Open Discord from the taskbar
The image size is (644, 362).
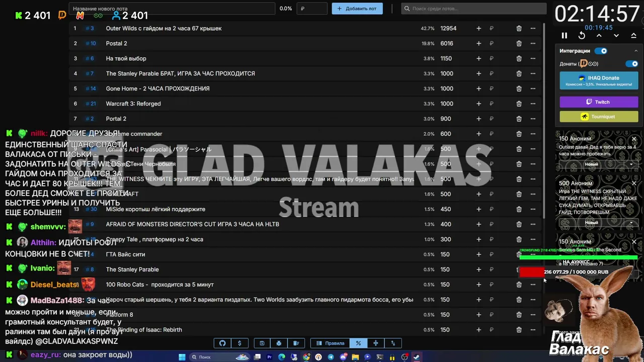(x=343, y=357)
